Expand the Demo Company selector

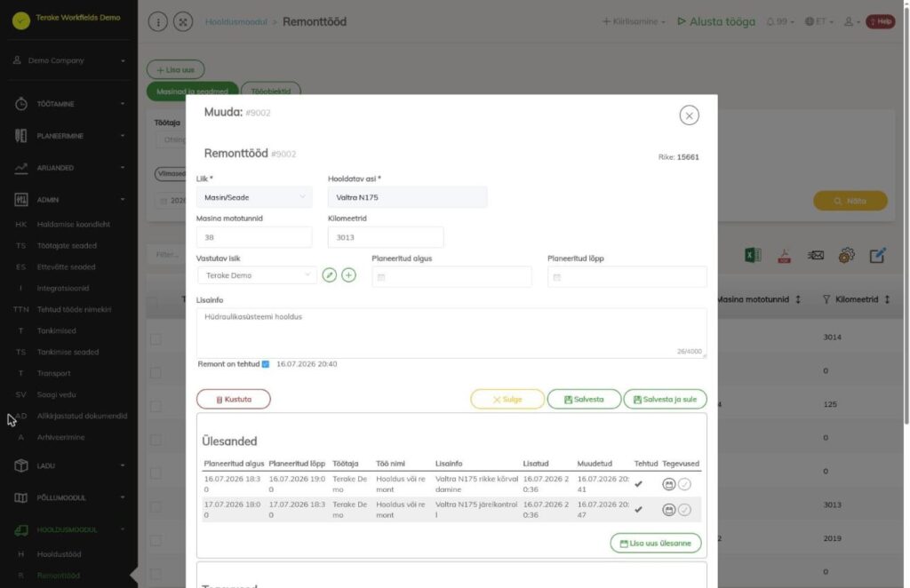coord(69,60)
